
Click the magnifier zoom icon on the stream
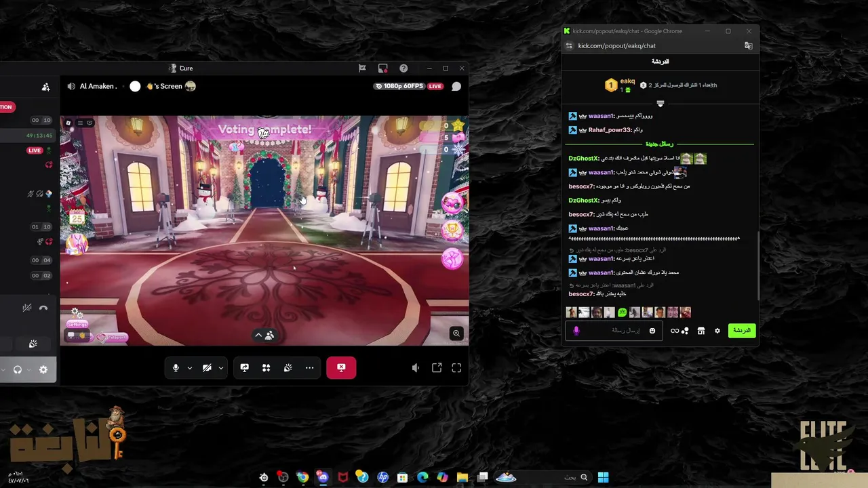coord(456,333)
